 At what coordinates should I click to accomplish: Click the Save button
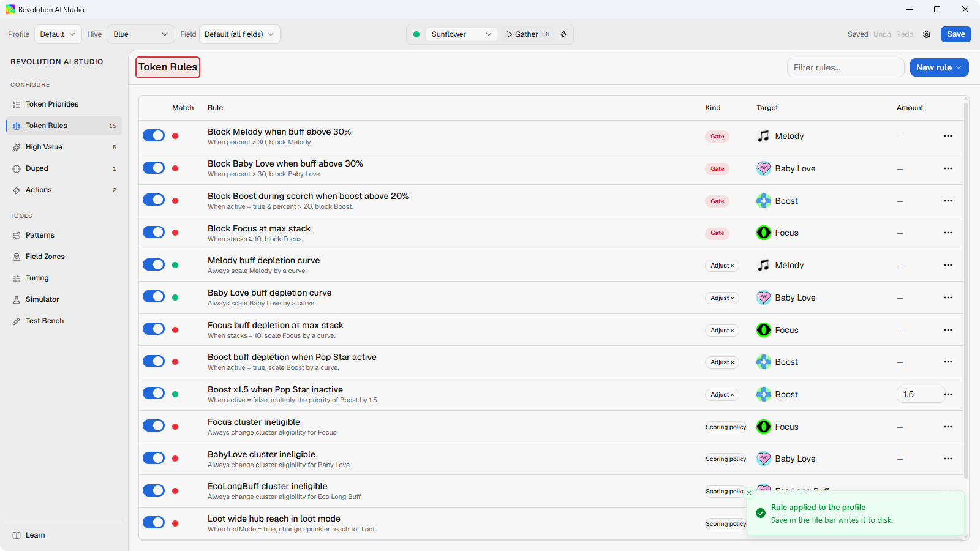(956, 34)
